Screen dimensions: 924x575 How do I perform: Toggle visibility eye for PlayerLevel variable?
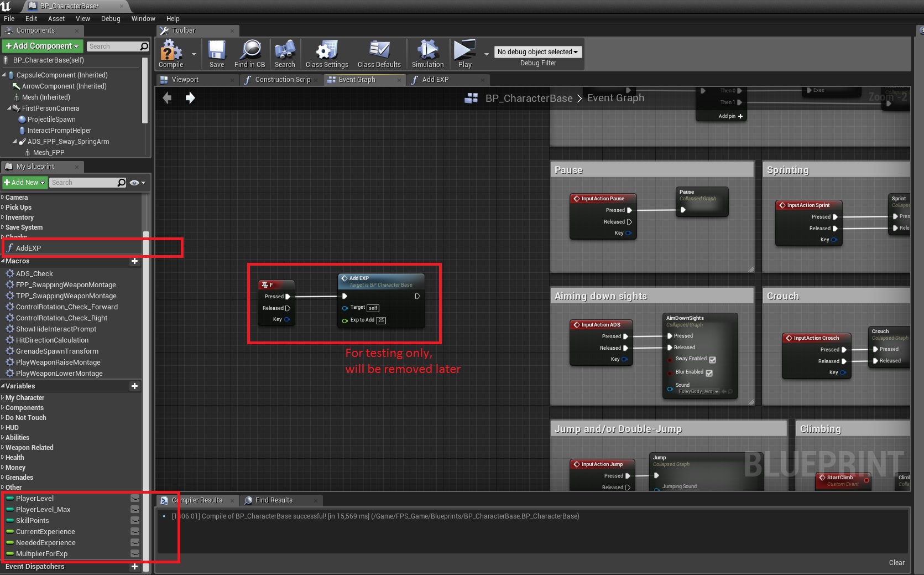[x=134, y=499]
